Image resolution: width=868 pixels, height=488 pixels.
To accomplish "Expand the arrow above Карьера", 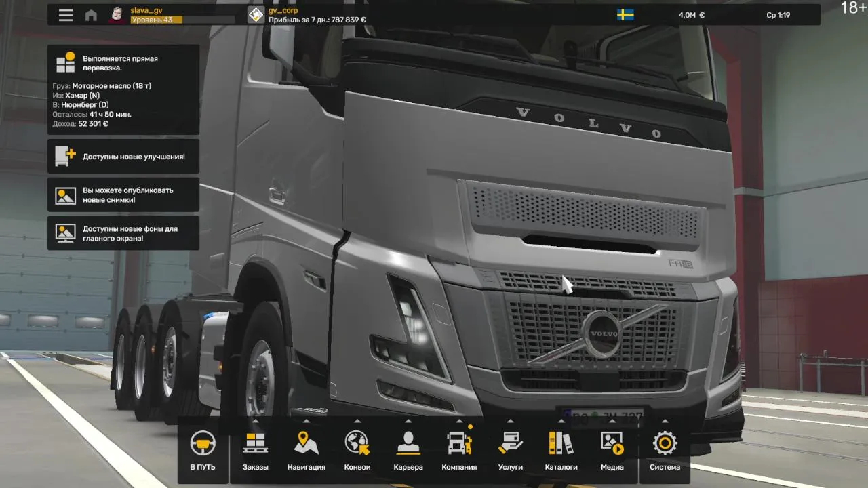I will tap(408, 421).
